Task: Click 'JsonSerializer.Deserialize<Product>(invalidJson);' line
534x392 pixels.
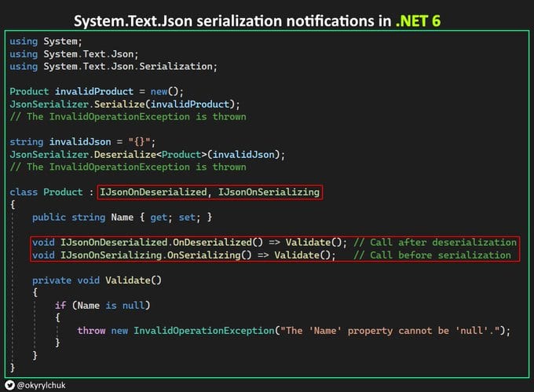Action: pos(147,154)
